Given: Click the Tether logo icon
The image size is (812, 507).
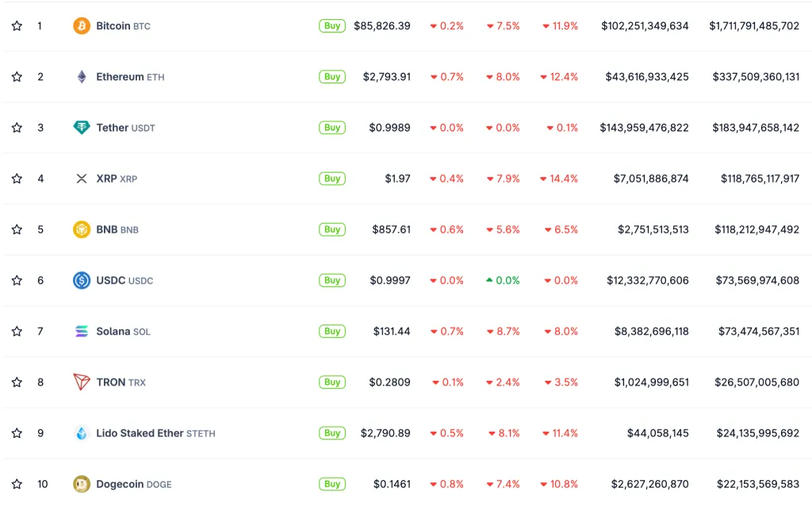Looking at the screenshot, I should coord(82,128).
